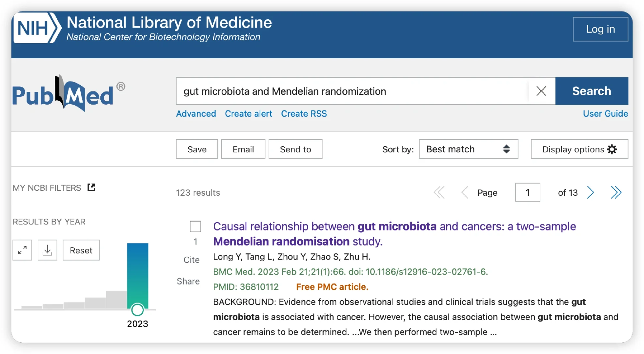Expand the results by year chart

22,250
